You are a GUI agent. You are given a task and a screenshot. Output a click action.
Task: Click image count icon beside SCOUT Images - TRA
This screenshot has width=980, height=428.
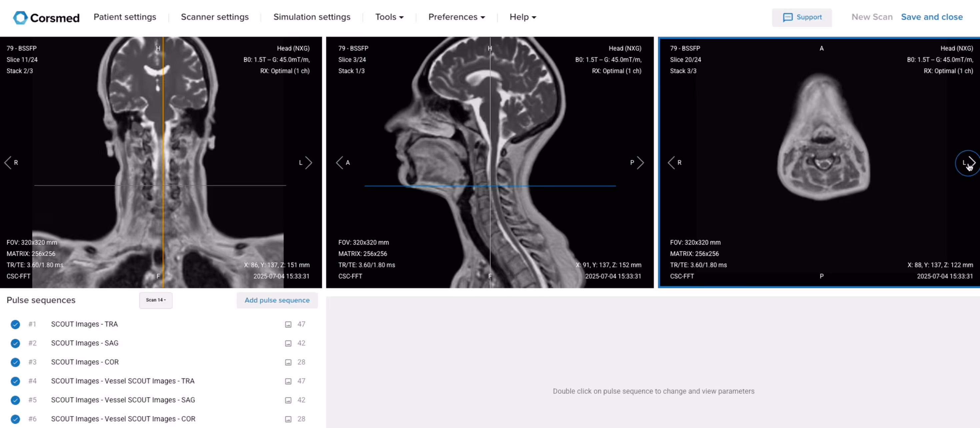click(288, 324)
